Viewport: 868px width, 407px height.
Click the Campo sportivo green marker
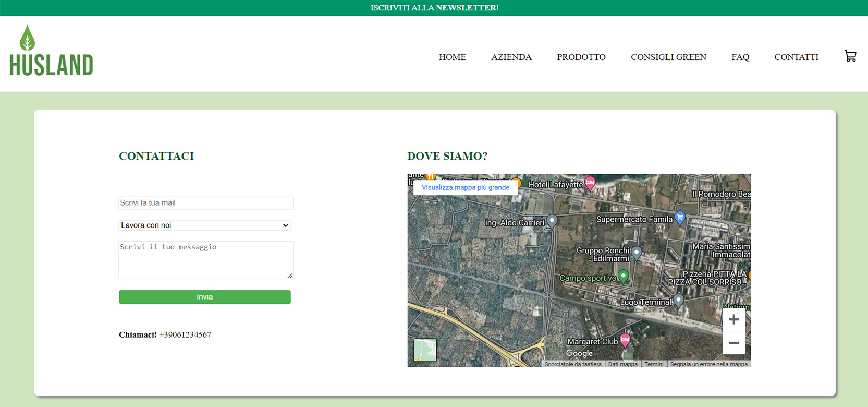coord(623,277)
